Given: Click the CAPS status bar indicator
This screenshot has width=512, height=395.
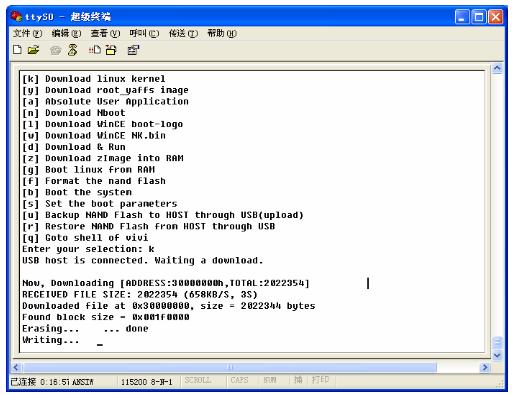Looking at the screenshot, I should [x=239, y=380].
